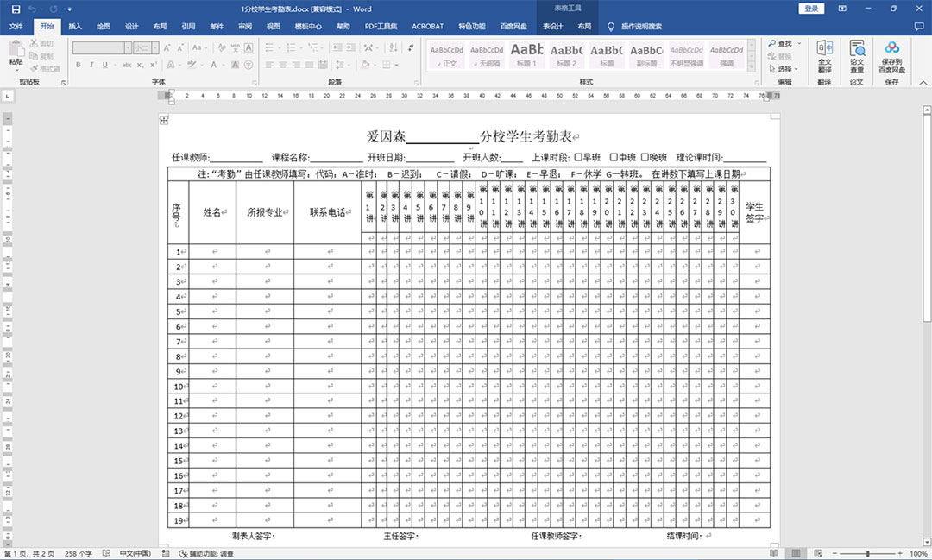Apply the Heading 1 (标题 1) style
Image resolution: width=932 pixels, height=560 pixels.
point(526,56)
